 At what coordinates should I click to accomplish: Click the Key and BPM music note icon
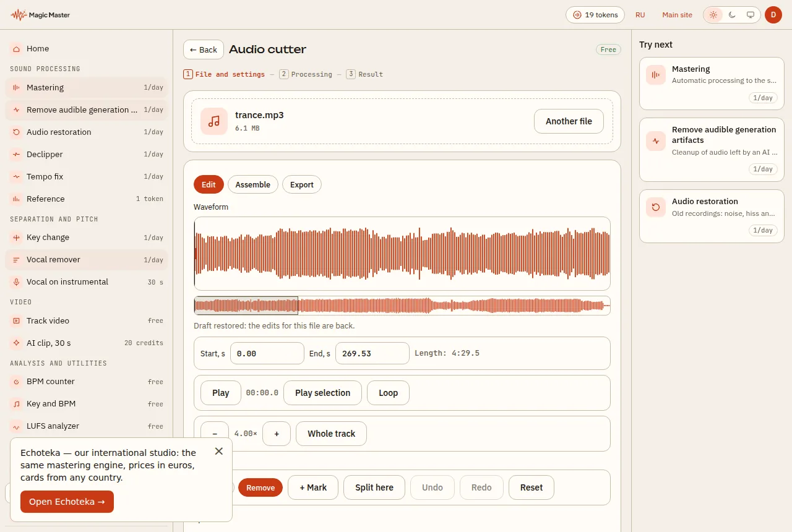click(16, 404)
